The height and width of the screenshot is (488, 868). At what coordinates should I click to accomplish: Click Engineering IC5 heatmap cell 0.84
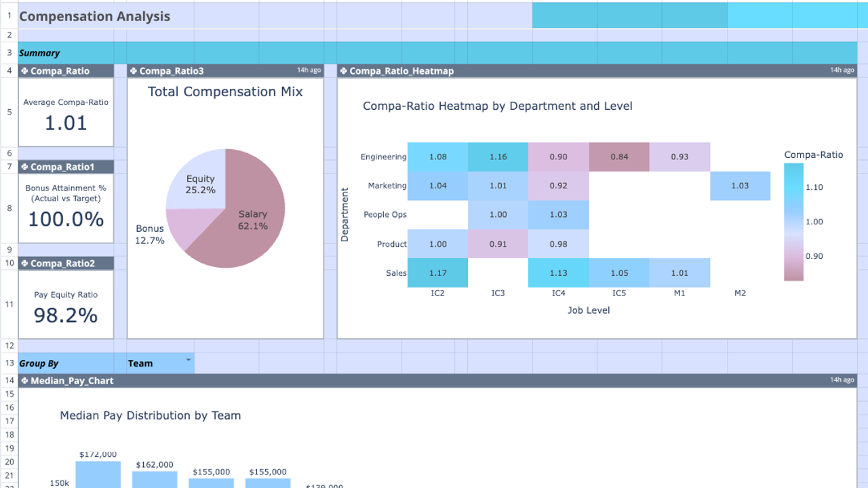619,157
